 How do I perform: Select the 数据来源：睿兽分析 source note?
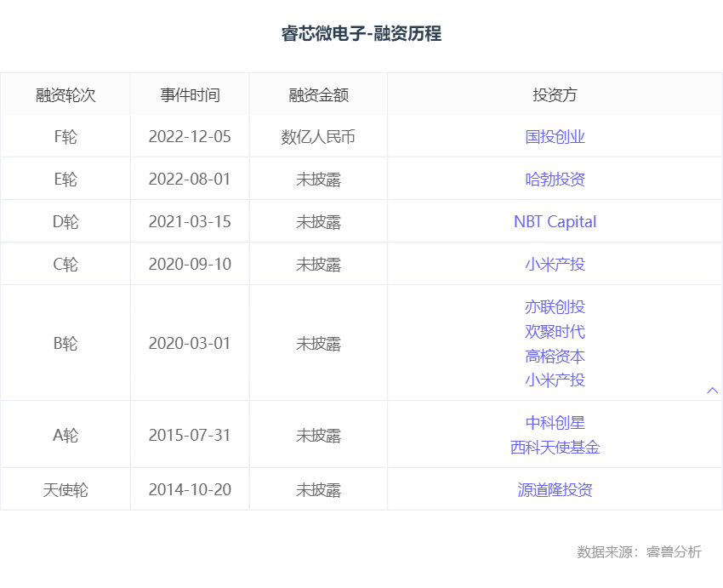(639, 552)
